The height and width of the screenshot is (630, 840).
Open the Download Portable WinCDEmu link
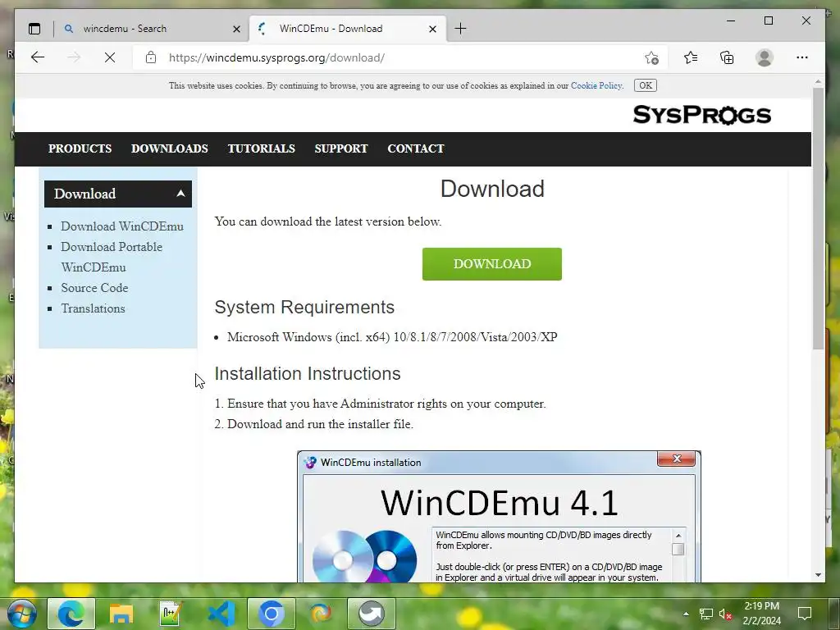[x=112, y=257]
